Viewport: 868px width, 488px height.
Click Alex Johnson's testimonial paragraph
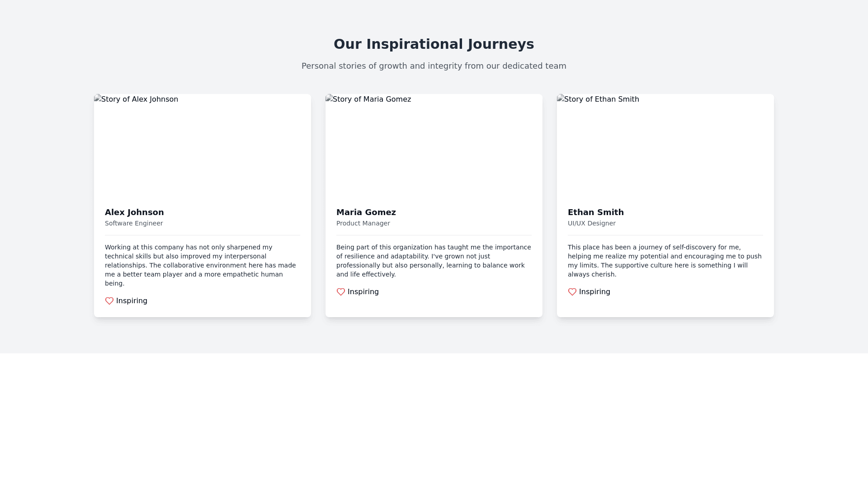pos(200,265)
